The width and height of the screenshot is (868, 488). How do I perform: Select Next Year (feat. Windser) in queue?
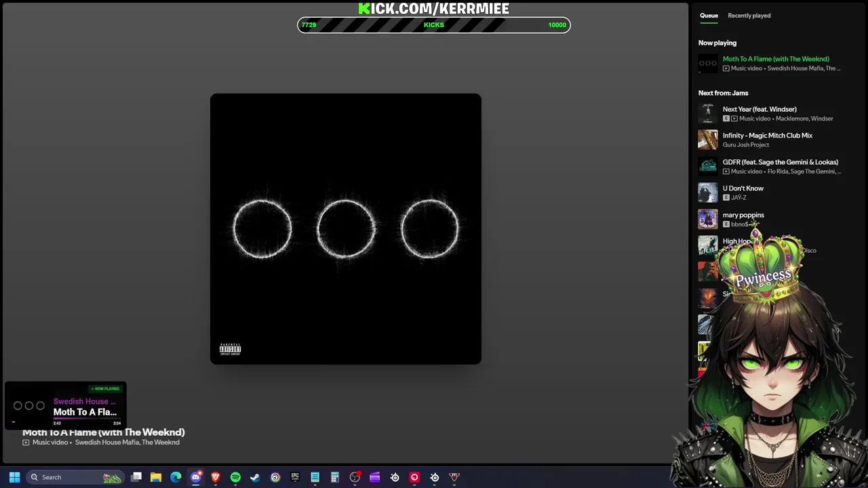point(759,109)
